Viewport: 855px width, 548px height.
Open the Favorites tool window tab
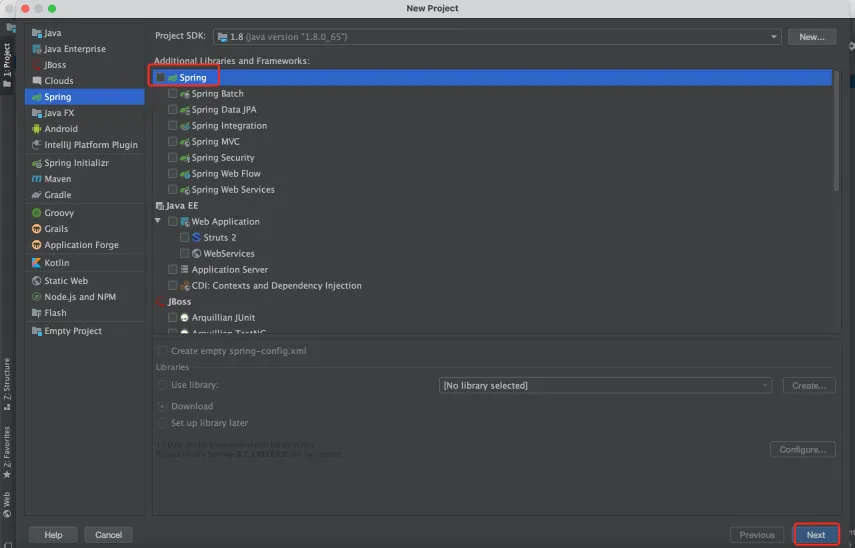(x=7, y=453)
